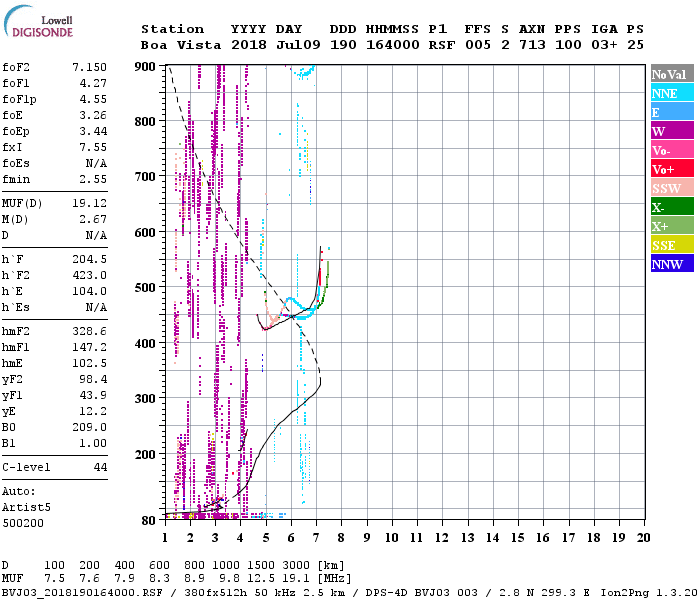Screen dimensions: 700x600
Task: Click the Artist5 auto-scaling label
Action: (x=26, y=508)
